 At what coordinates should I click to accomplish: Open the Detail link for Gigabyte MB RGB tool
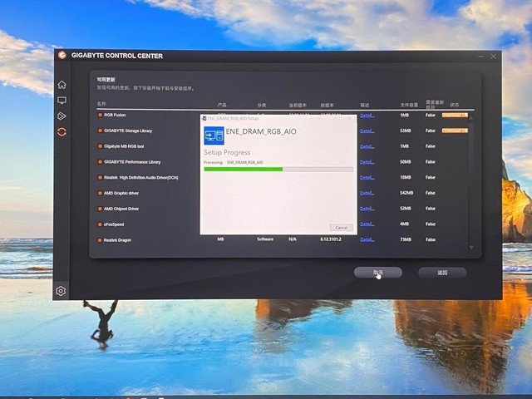(x=367, y=146)
